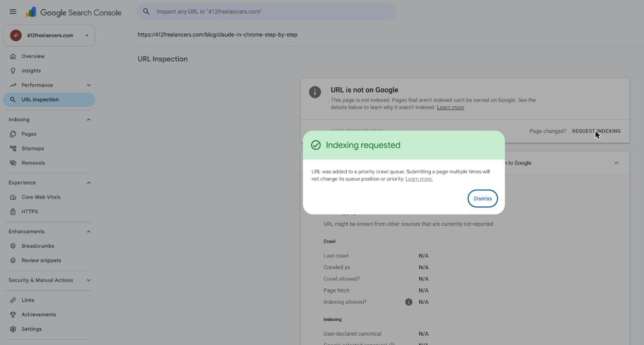This screenshot has height=345, width=644.
Task: Click the Removals hidden-eye icon
Action: tap(13, 163)
